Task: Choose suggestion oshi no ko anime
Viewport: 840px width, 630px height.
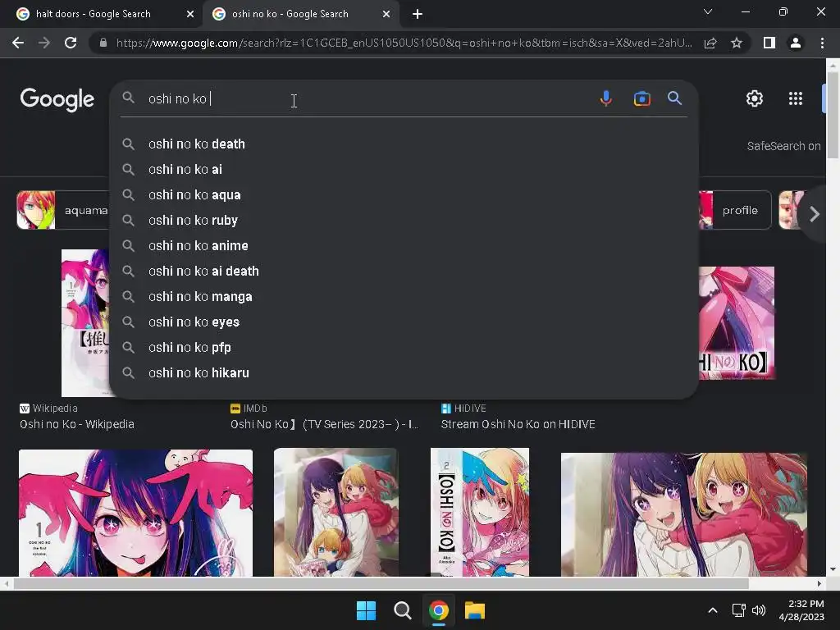Action: click(404, 246)
